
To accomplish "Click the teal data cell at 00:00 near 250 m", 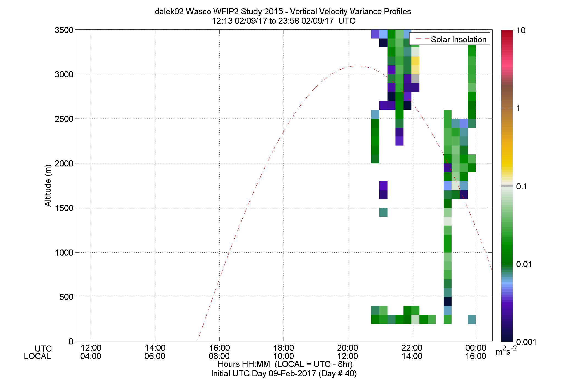I will [x=472, y=319].
